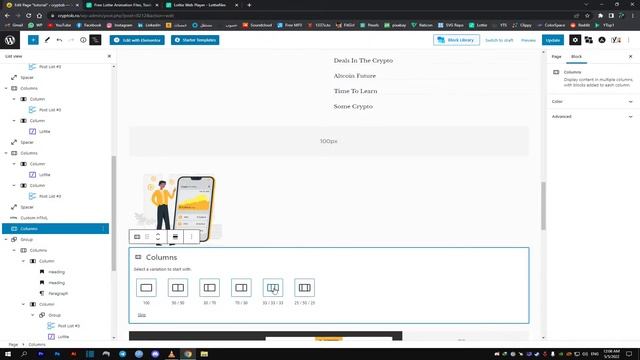The height and width of the screenshot is (360, 640).
Task: Close the block settings sidebar
Action: [x=630, y=56]
